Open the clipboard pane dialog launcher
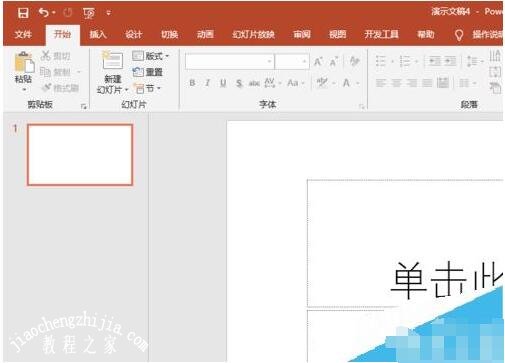This screenshot has width=505, height=363. [84, 106]
